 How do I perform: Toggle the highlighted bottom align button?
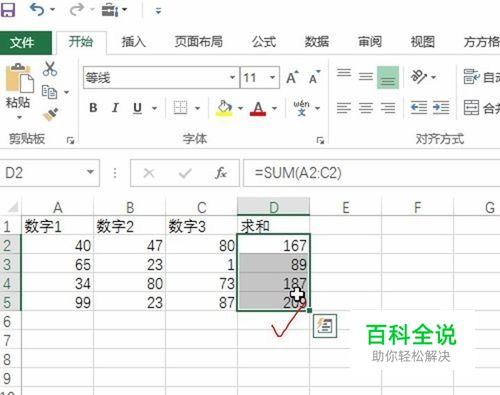(x=388, y=77)
